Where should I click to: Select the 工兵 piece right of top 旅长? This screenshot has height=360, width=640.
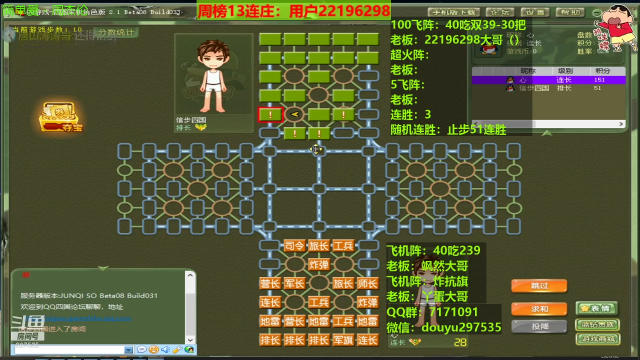point(343,245)
